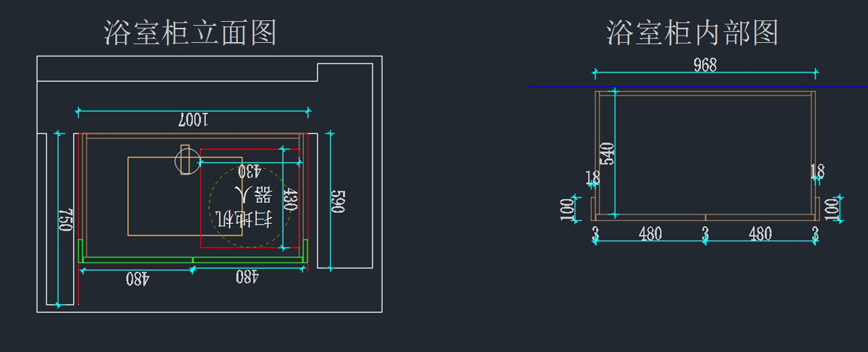Select the 750 vertical dimension text
The width and height of the screenshot is (868, 352).
[x=66, y=219]
